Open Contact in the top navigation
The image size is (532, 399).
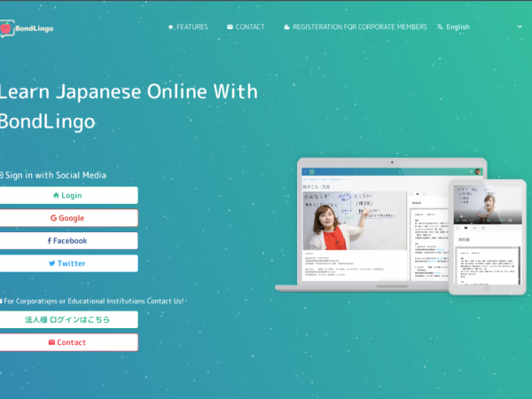point(250,27)
